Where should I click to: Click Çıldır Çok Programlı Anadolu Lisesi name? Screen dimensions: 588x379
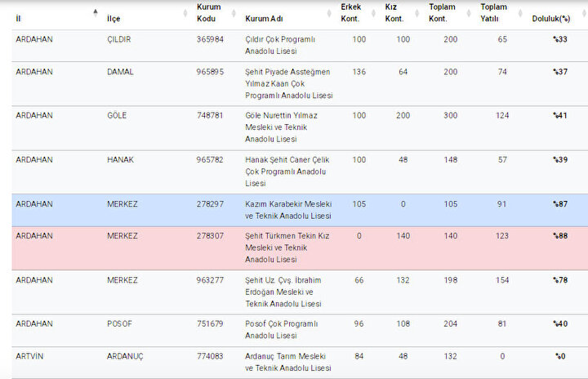280,45
